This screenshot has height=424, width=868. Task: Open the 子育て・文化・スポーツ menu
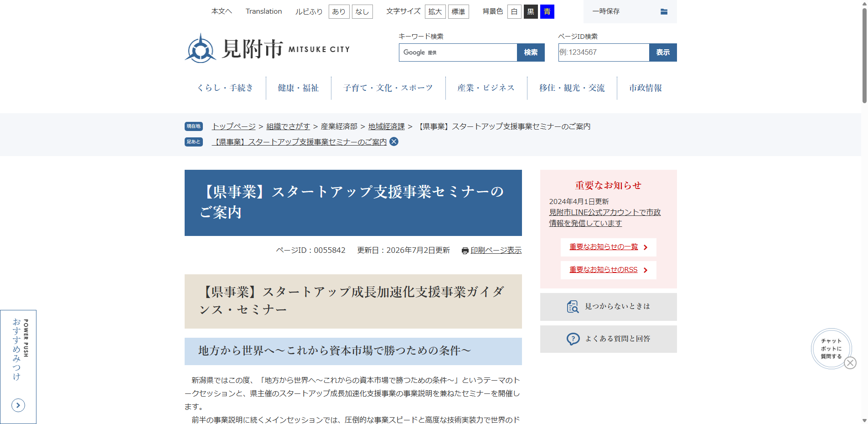pos(388,88)
